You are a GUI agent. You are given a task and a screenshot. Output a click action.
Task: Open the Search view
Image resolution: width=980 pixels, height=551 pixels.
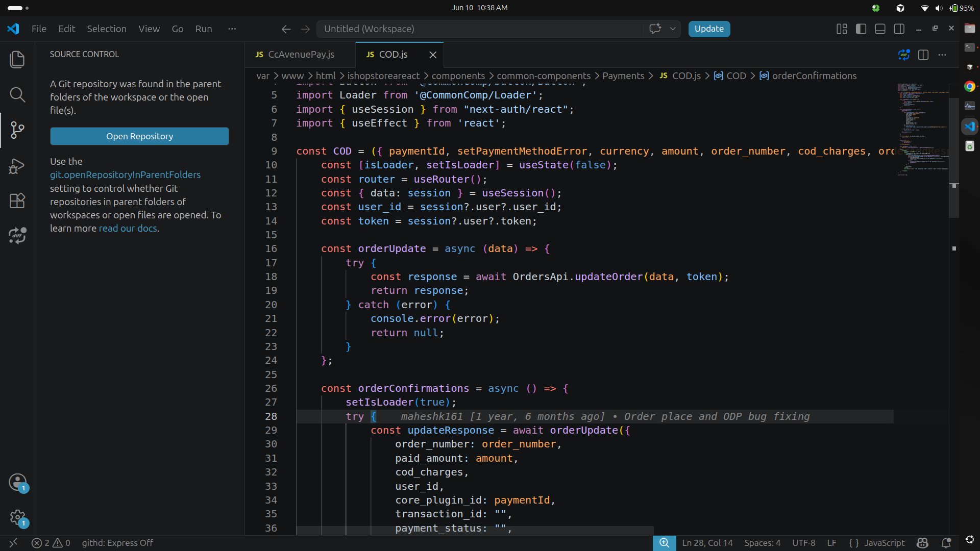point(17,94)
